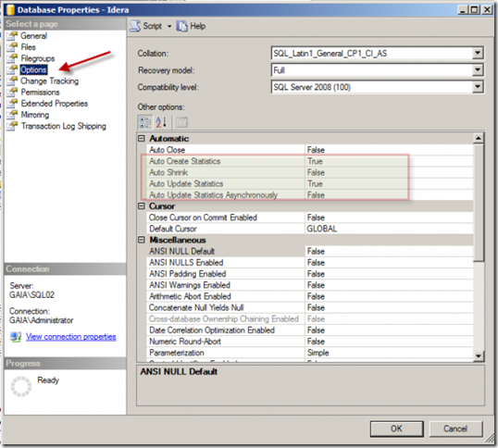Click the Simple value of Parameterization
This screenshot has height=448, width=498.
point(317,353)
